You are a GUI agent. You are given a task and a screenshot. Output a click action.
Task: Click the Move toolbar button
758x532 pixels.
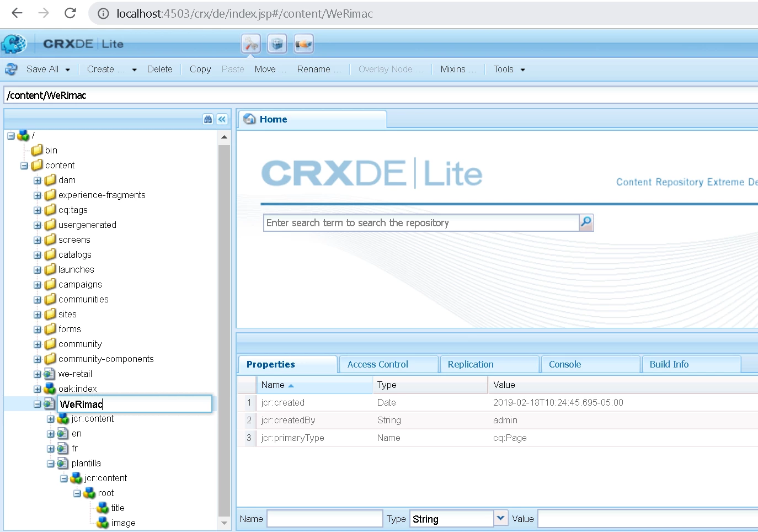(270, 69)
